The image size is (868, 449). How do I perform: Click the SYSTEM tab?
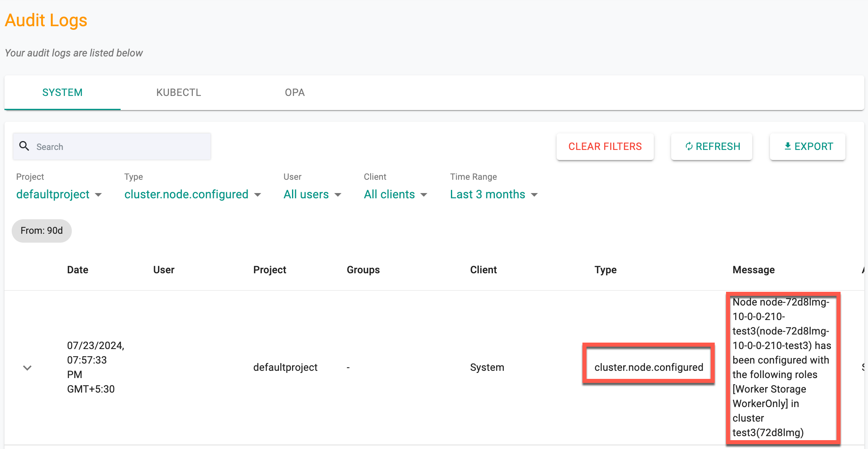click(x=63, y=92)
